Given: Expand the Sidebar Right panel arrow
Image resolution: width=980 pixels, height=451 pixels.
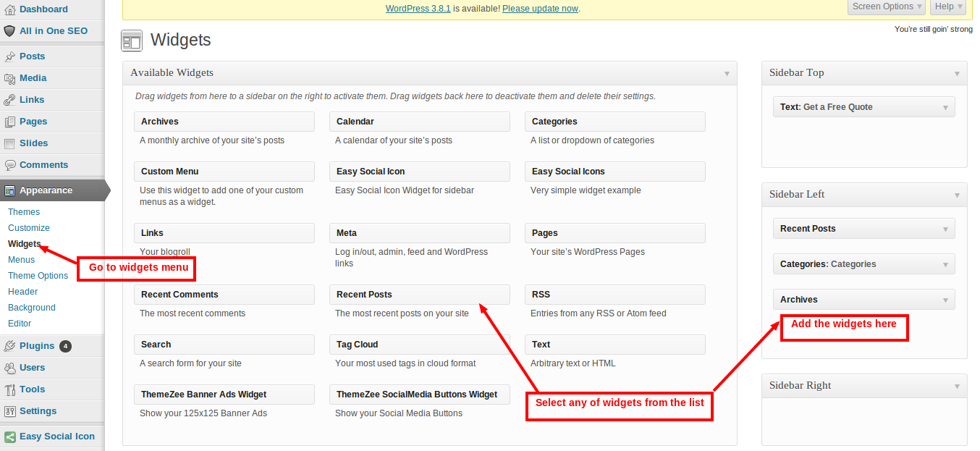Looking at the screenshot, I should [x=957, y=387].
